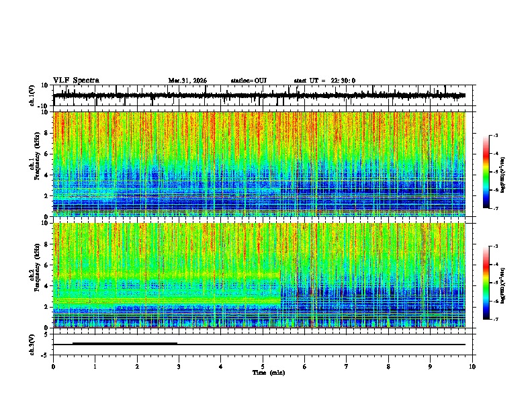Click the ch.2 color bar PSD unit label

tap(503, 285)
